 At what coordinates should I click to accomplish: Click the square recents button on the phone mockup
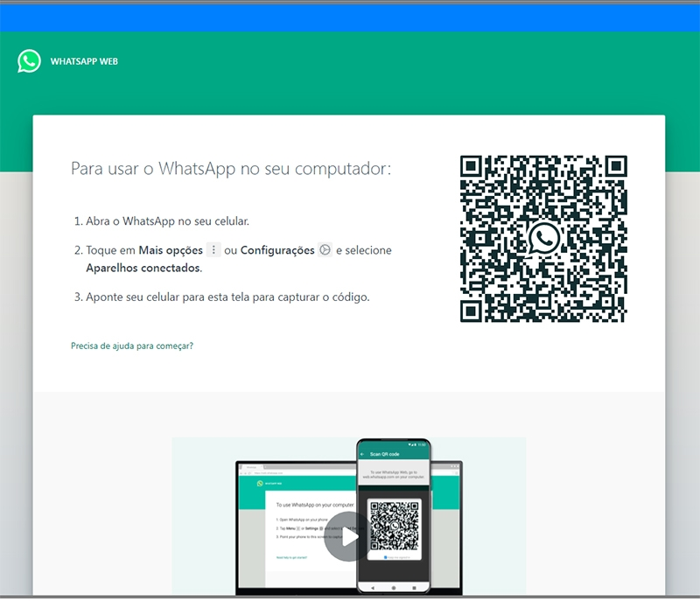click(415, 586)
